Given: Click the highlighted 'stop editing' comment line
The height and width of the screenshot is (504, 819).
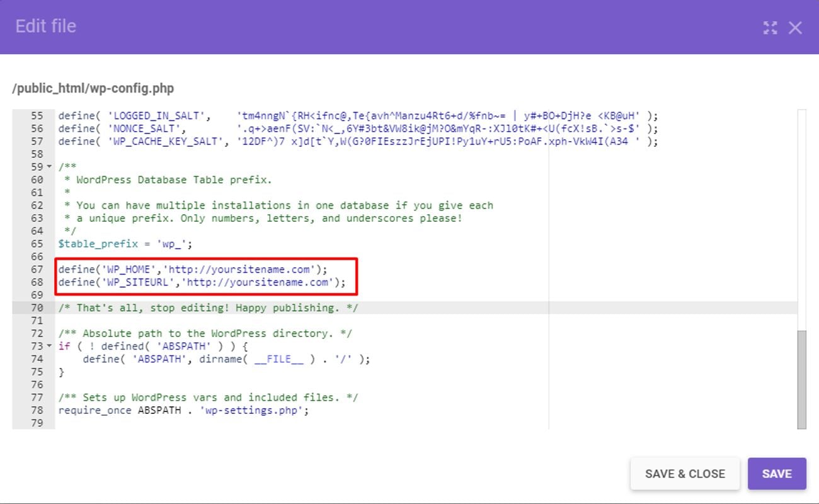Looking at the screenshot, I should tap(208, 307).
